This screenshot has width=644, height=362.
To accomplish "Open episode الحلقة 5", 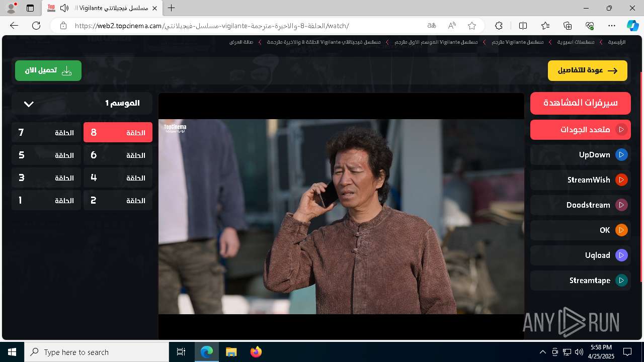I will point(46,155).
